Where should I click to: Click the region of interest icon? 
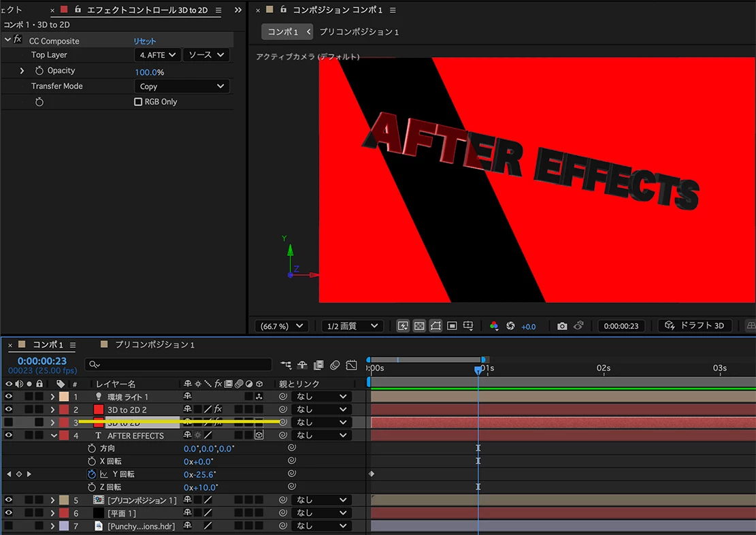pos(452,326)
